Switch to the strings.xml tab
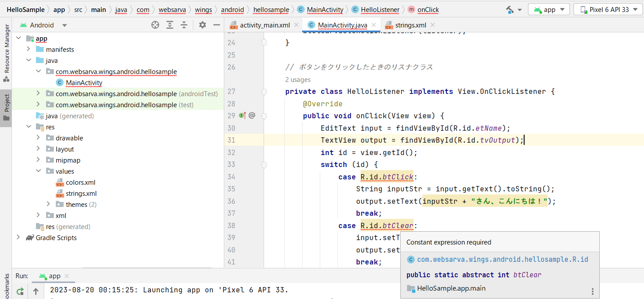This screenshot has width=644, height=299. point(409,25)
